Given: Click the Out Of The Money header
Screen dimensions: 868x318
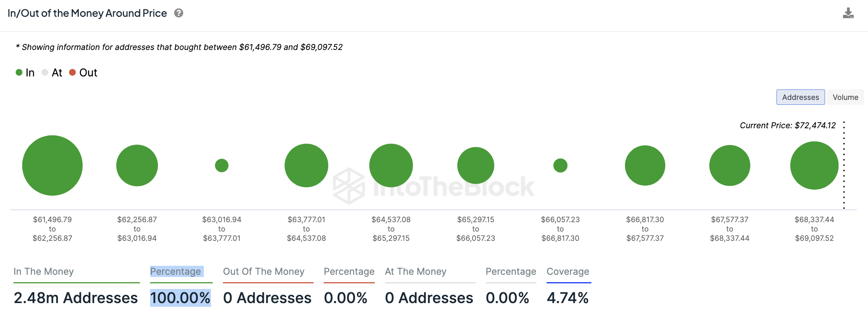Looking at the screenshot, I should pos(264,272).
